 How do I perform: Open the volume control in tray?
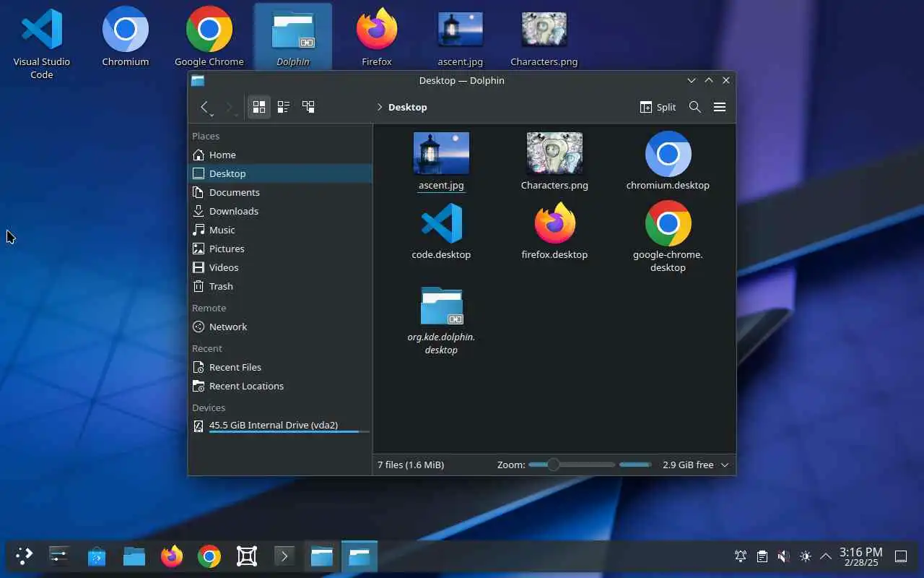(x=784, y=556)
